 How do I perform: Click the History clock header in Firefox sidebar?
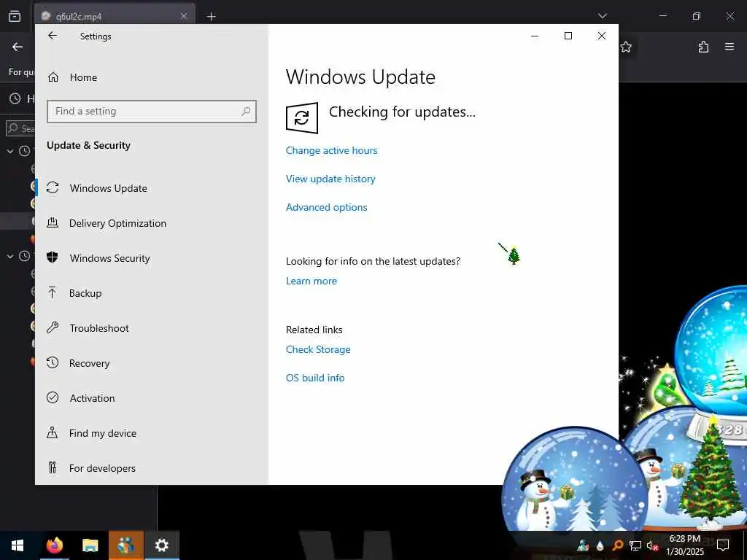[x=15, y=98]
